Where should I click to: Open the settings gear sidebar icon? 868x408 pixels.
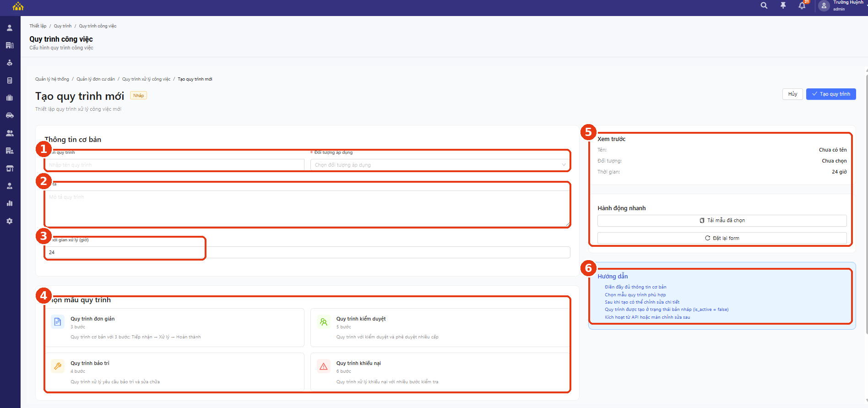click(x=10, y=221)
